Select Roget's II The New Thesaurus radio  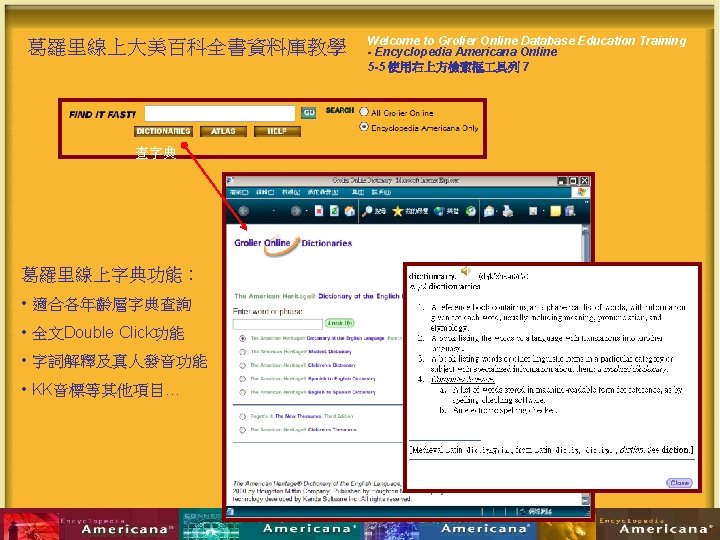[242, 416]
